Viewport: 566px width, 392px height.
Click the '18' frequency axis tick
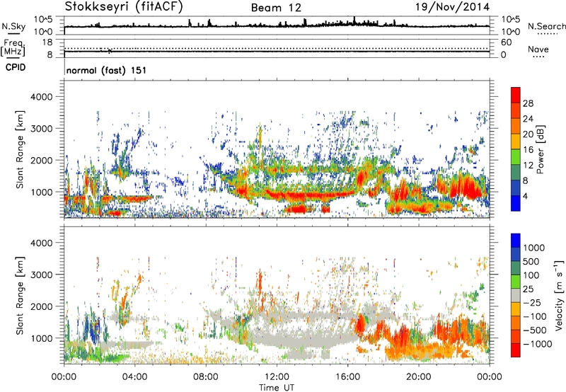[47, 42]
